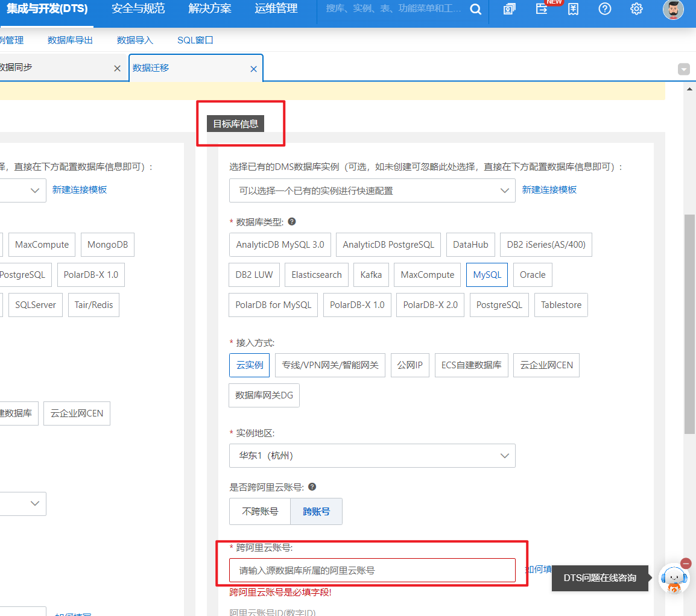This screenshot has height=616, width=696.
Task: Open the settings gear icon
Action: [636, 9]
